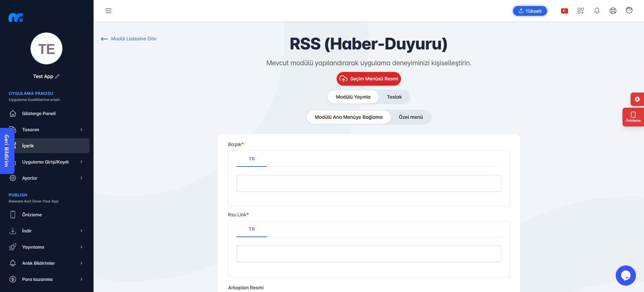Image resolution: width=644 pixels, height=292 pixels.
Task: Open the Tasarım menu item
Action: pos(46,130)
